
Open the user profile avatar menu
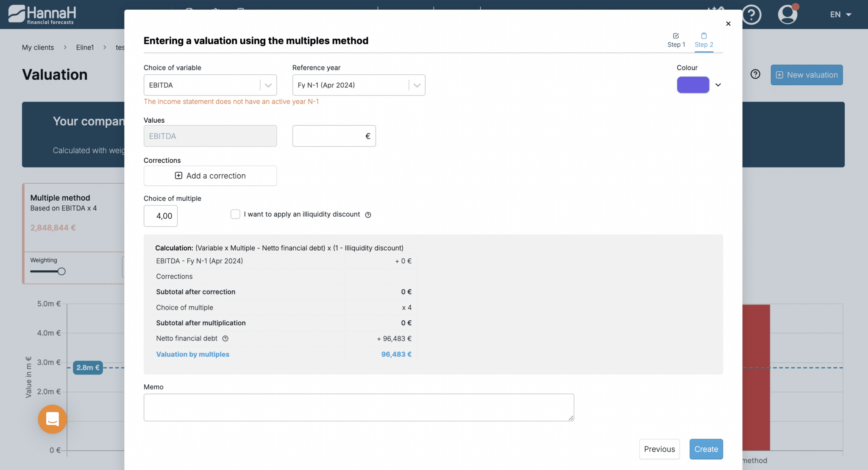(x=787, y=14)
